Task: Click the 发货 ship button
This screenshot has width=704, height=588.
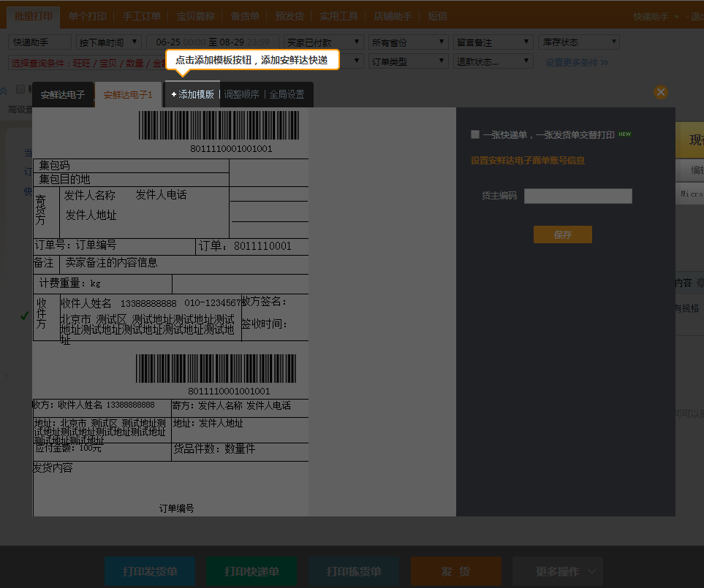Action: pyautogui.click(x=455, y=571)
